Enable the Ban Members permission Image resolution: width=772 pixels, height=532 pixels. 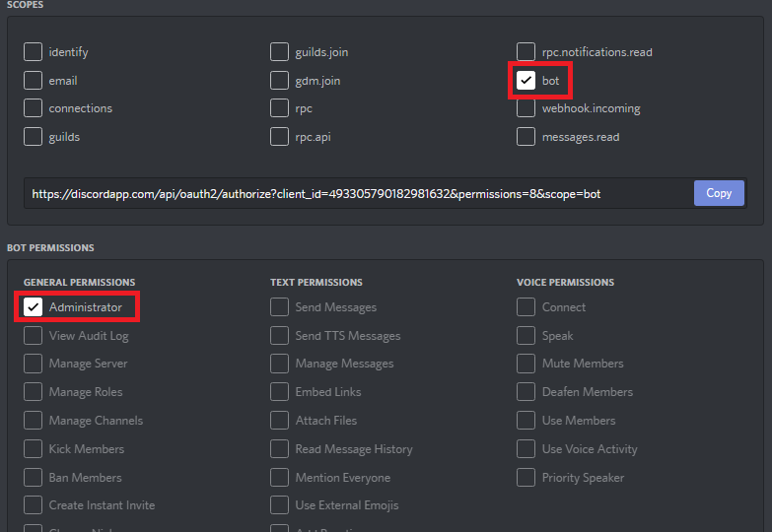coord(33,478)
